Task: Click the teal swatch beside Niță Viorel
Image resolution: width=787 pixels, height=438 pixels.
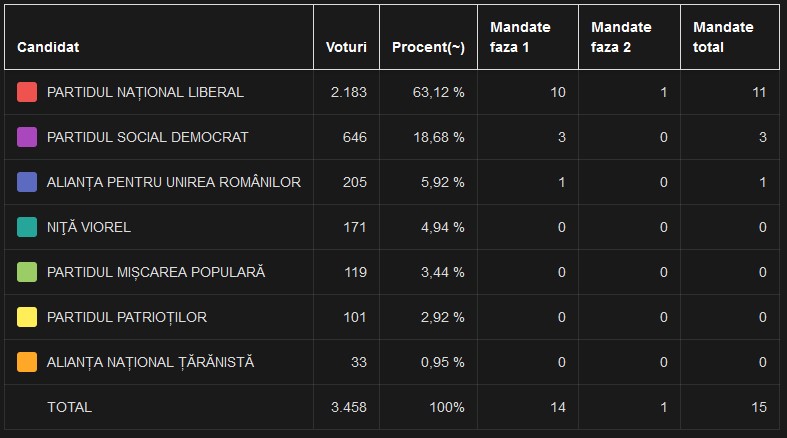Action: pos(27,227)
